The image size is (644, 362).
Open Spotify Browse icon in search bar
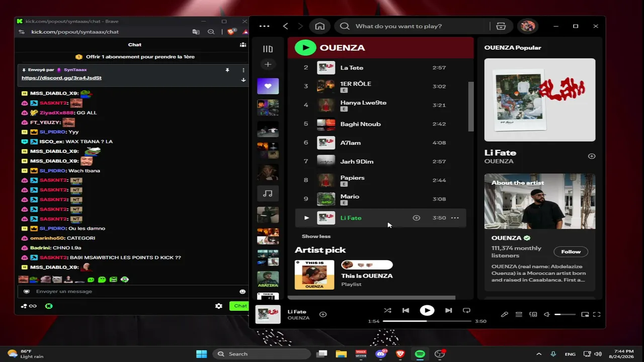[501, 26]
